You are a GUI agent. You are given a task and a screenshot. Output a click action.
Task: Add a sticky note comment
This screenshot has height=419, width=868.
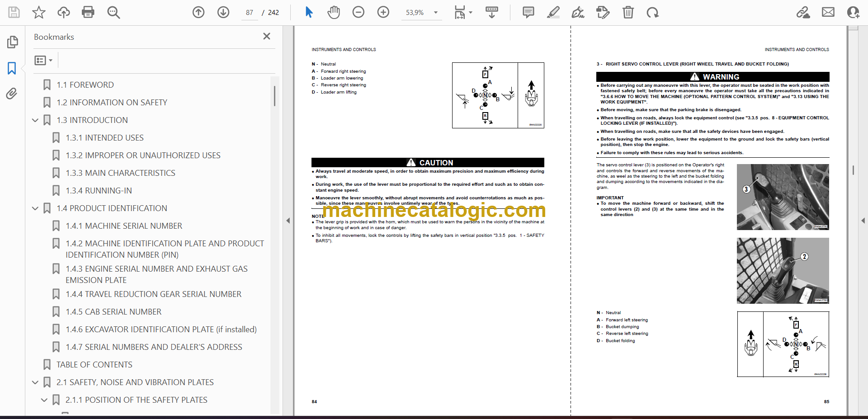point(528,12)
